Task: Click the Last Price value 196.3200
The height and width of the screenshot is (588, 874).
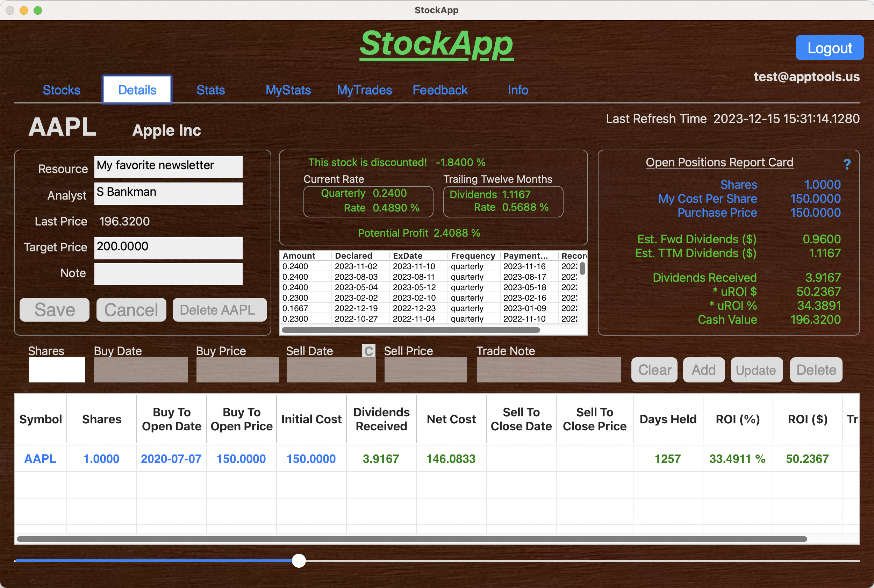Action: 124,221
